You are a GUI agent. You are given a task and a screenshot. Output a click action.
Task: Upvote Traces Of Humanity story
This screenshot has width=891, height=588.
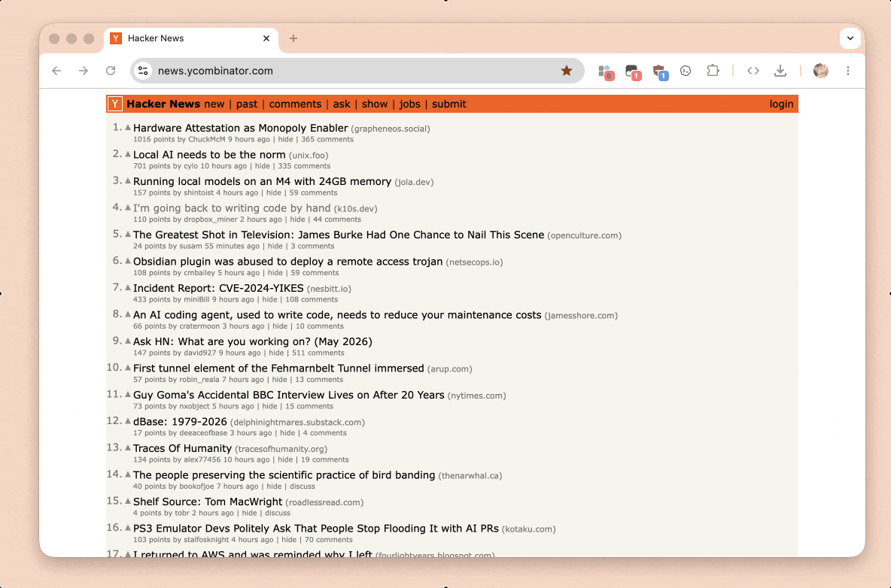point(128,448)
